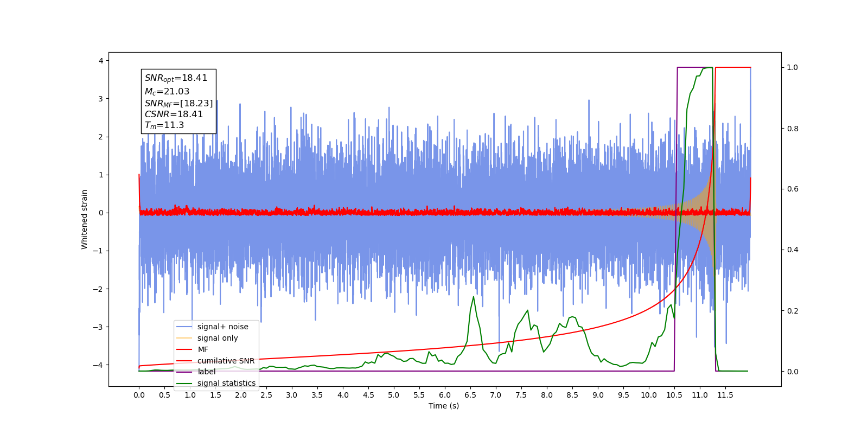Screen dimensions: 868x434
Task: Click the left y-axis tick label 0
Action: pos(101,213)
